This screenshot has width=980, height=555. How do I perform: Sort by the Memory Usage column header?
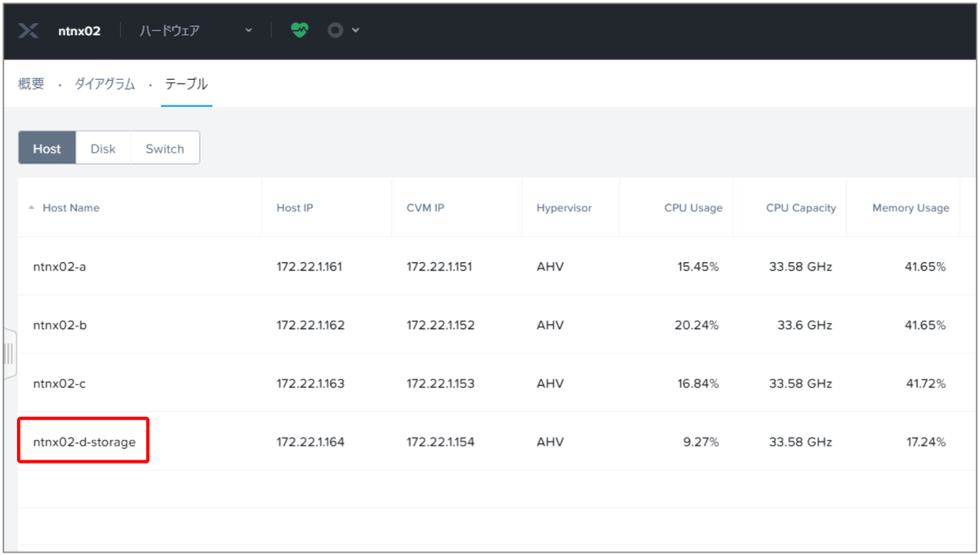point(911,208)
